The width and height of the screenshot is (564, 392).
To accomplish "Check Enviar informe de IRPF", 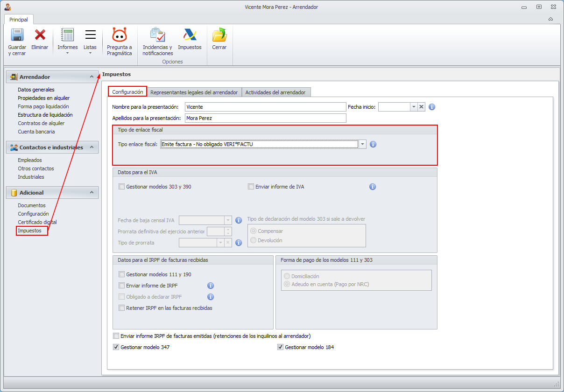I will click(122, 286).
